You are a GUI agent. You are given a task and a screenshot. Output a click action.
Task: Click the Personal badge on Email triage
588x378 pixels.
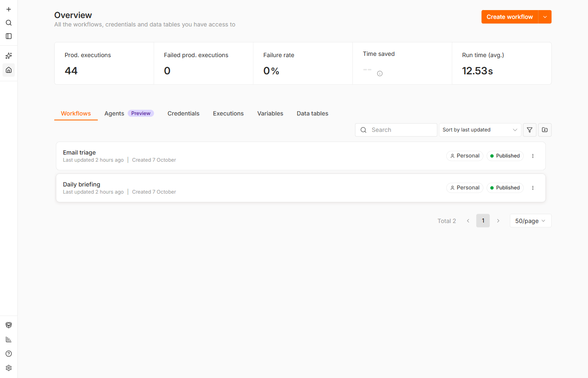(465, 156)
